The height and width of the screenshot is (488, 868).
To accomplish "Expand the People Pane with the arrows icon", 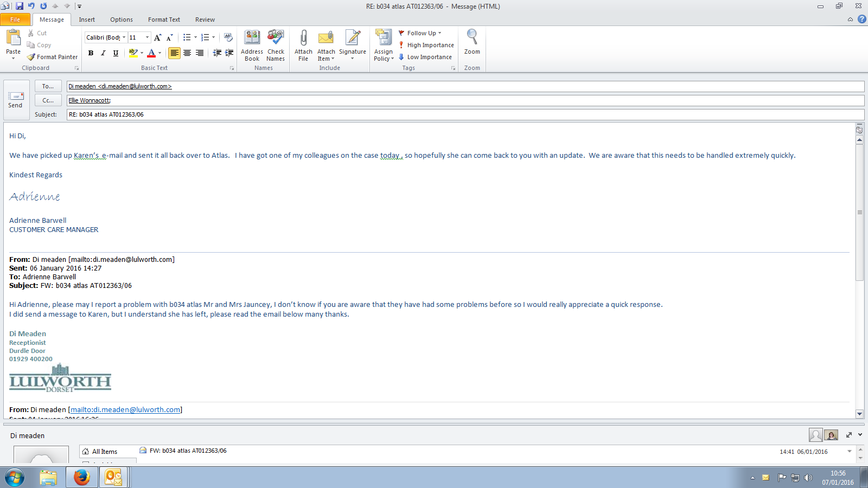I will click(x=849, y=435).
